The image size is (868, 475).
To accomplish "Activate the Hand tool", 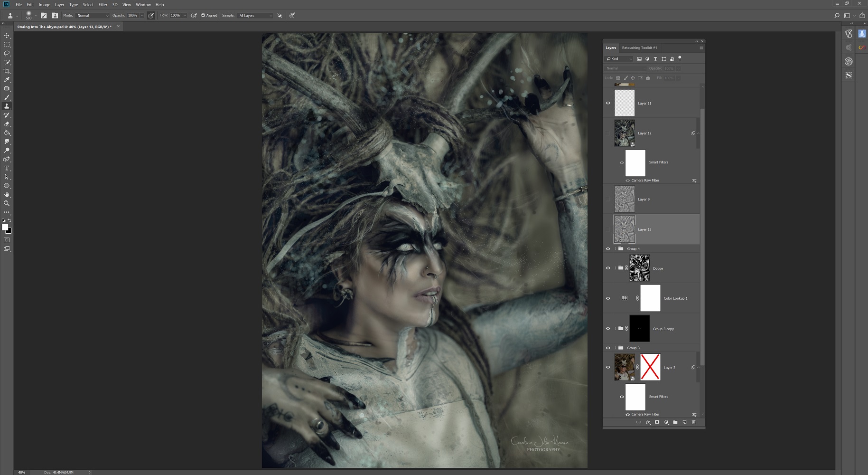I will (7, 194).
